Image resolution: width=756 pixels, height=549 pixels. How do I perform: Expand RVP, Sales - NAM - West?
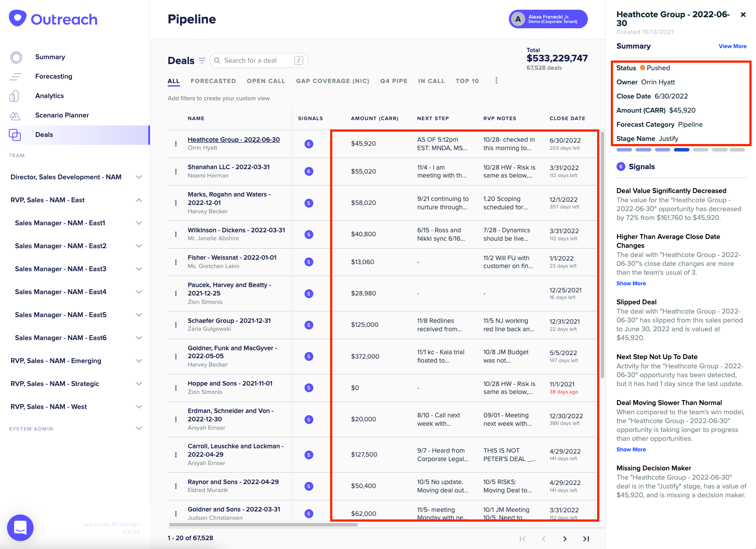click(x=139, y=407)
